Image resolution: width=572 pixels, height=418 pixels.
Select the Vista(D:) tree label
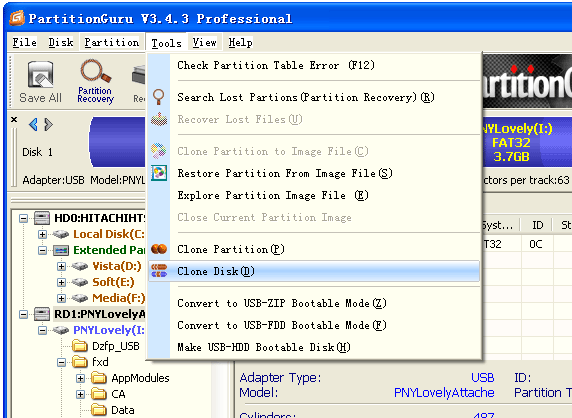tap(117, 266)
